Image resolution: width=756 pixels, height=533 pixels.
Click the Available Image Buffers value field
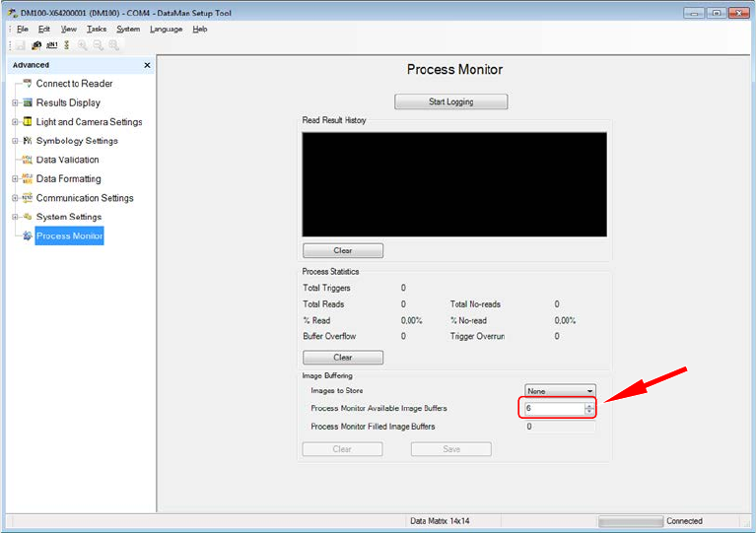554,408
